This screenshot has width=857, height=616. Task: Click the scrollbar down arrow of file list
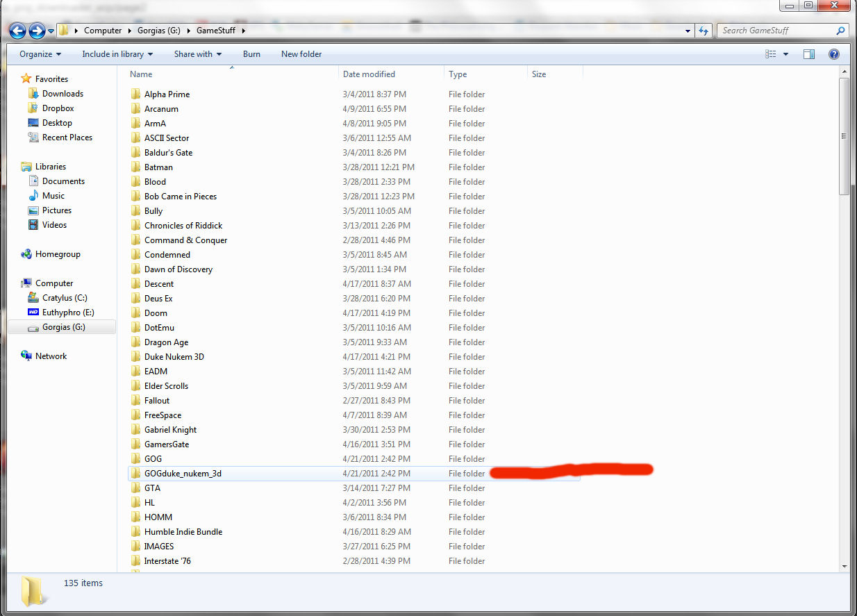coord(844,566)
